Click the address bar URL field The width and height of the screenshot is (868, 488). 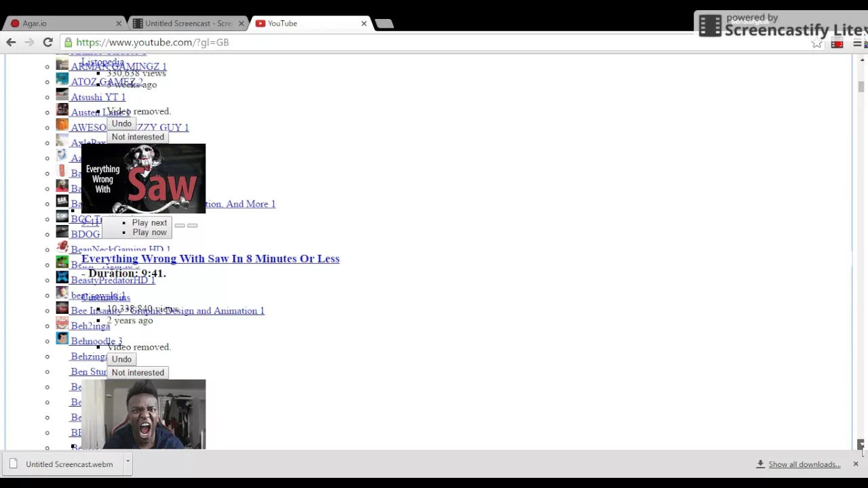(x=434, y=42)
